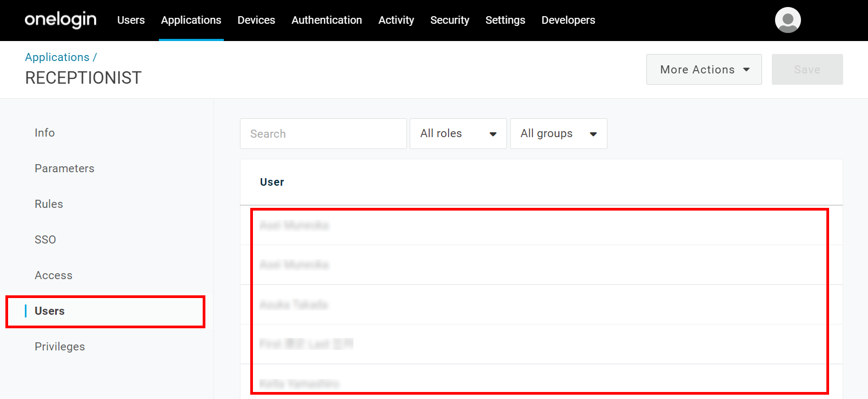Screen dimensions: 868x399
Task: Click the OneLogin logo
Action: [x=61, y=20]
